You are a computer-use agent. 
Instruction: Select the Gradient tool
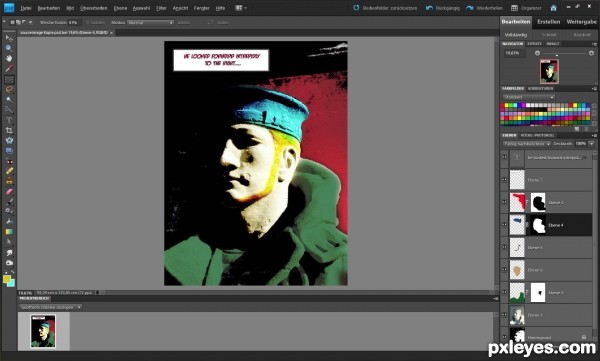[9, 232]
